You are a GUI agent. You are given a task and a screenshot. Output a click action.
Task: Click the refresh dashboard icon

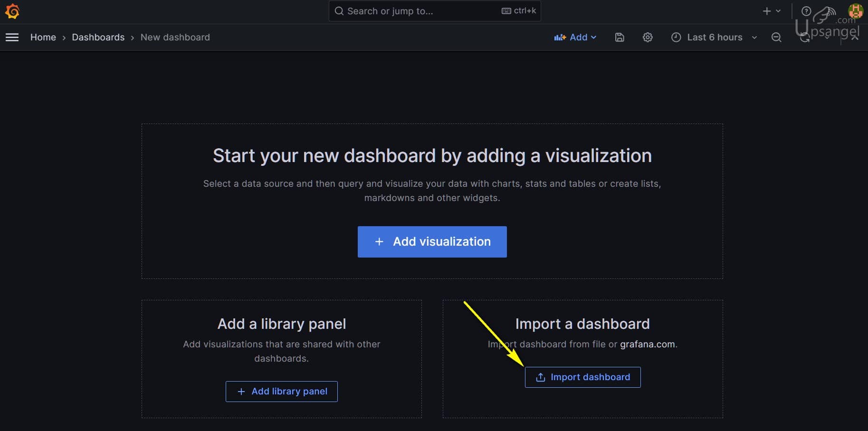(804, 38)
